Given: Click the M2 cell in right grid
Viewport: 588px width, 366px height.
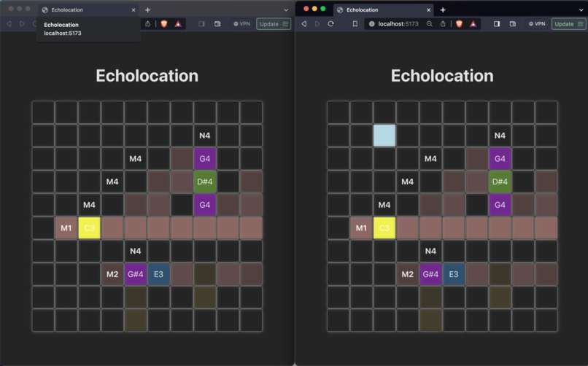Looking at the screenshot, I should (x=407, y=274).
